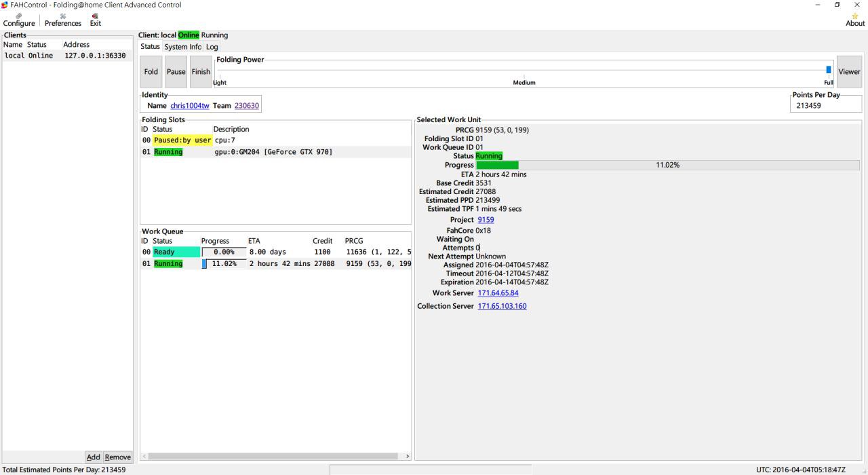The image size is (868, 475).
Task: Restore down the FAHControl window
Action: click(837, 5)
